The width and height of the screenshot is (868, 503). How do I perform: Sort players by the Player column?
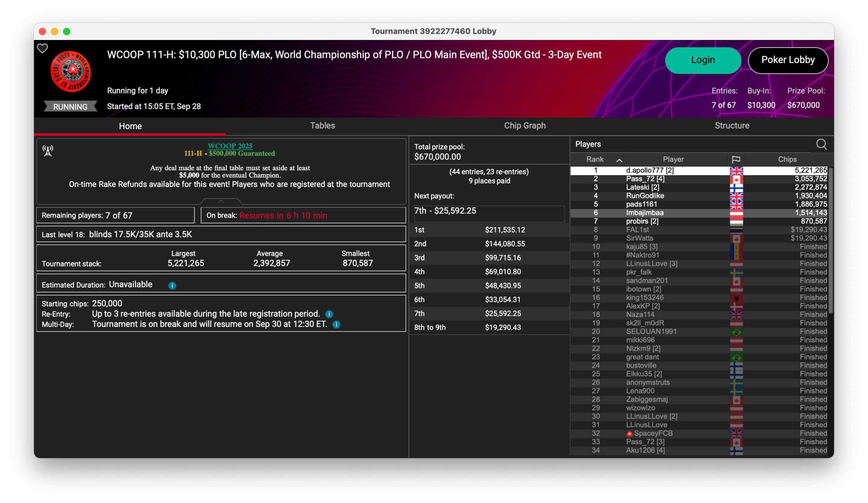[x=673, y=159]
